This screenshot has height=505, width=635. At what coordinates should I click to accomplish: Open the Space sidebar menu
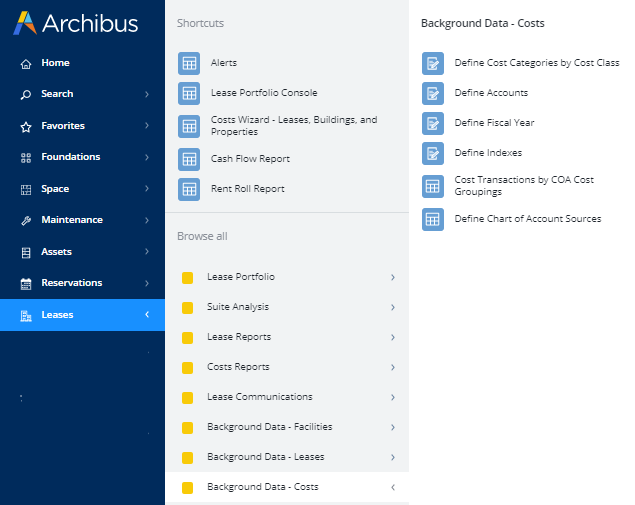(55, 189)
